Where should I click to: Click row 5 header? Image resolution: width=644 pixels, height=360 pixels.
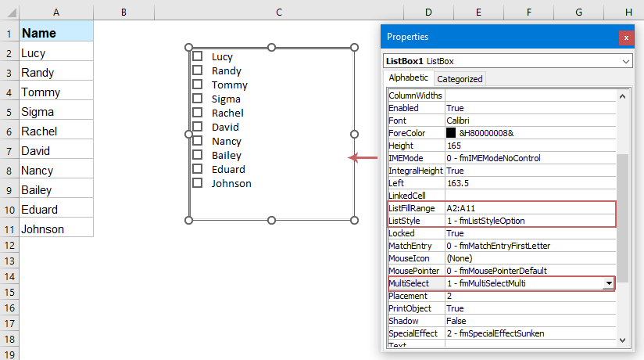coord(9,112)
